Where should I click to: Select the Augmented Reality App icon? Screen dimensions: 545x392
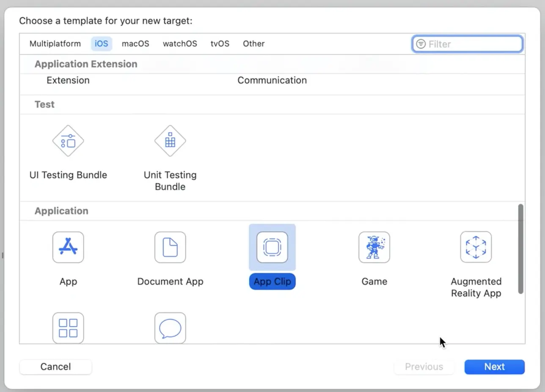point(476,247)
